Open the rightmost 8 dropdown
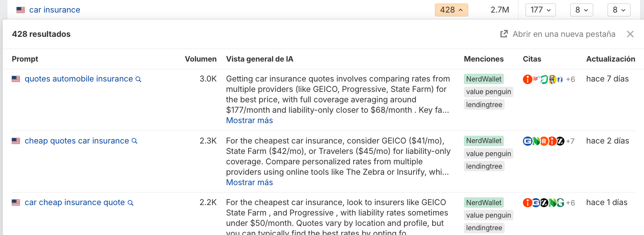 coord(618,10)
